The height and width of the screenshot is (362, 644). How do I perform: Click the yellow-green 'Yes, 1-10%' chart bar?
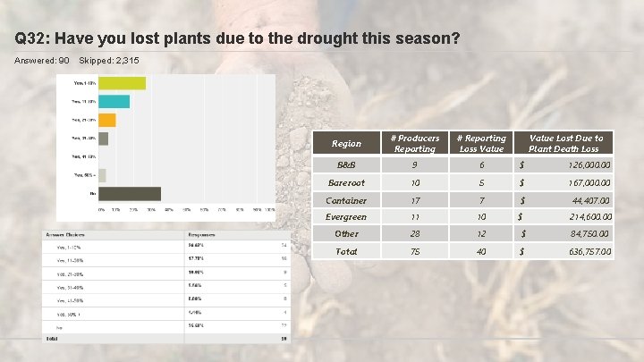pyautogui.click(x=121, y=83)
